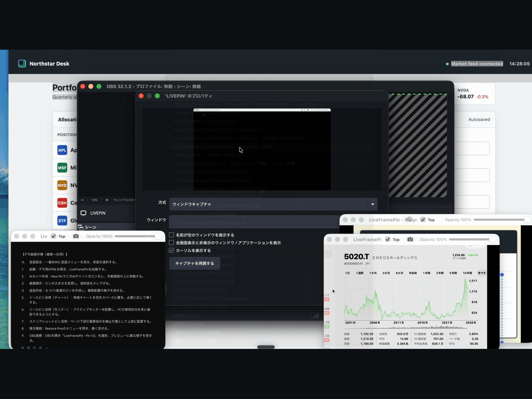Click the 14:28:05 clock in Northstar Desk
Screen dimensions: 532x399
520,64
